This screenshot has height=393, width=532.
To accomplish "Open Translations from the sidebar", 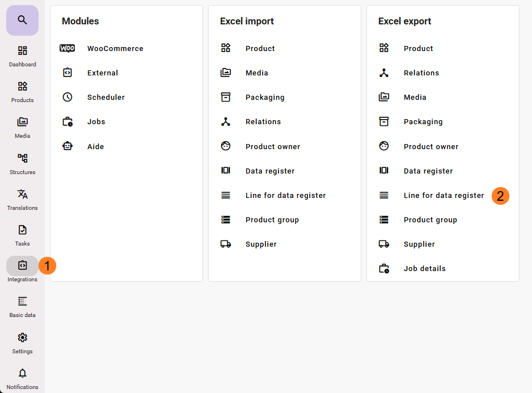I will (22, 199).
